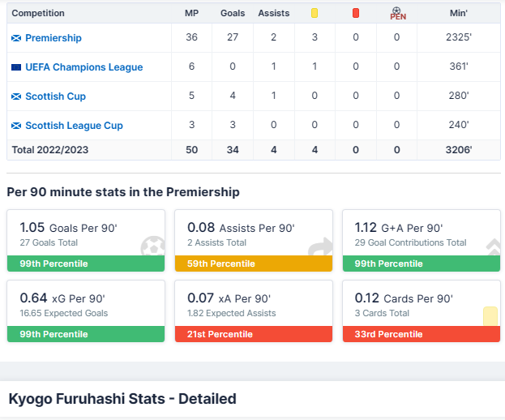Click the football icon in Goals Per 90' card
Image resolution: width=505 pixels, height=420 pixels.
pos(152,246)
